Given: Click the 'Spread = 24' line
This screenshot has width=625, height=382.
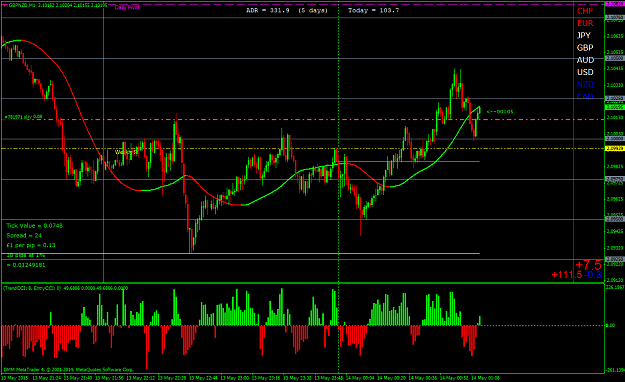Looking at the screenshot, I should click(24, 236).
